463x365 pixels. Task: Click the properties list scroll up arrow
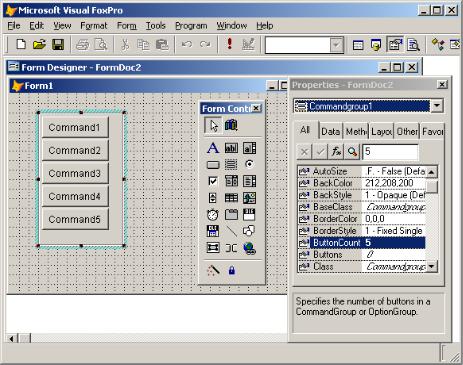pyautogui.click(x=432, y=172)
